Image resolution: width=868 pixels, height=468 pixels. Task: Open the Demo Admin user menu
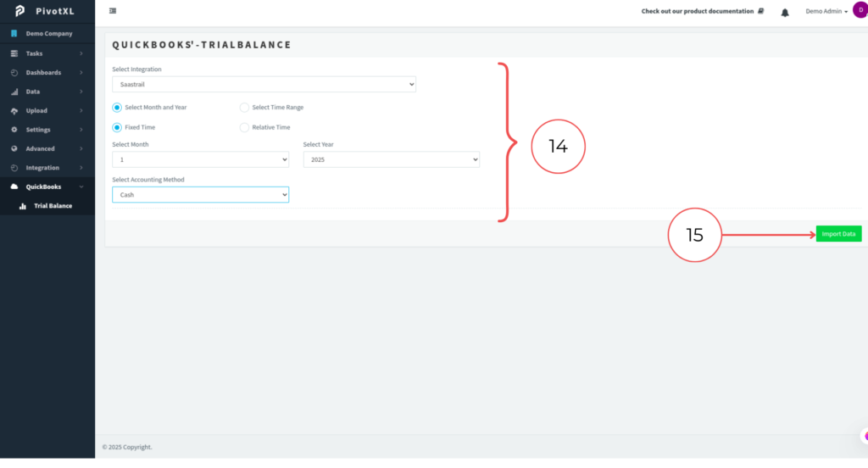826,11
